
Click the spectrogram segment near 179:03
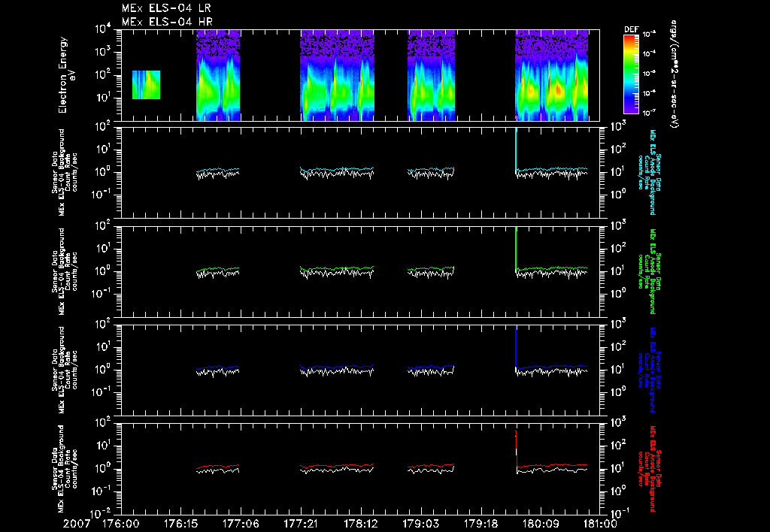point(431,75)
